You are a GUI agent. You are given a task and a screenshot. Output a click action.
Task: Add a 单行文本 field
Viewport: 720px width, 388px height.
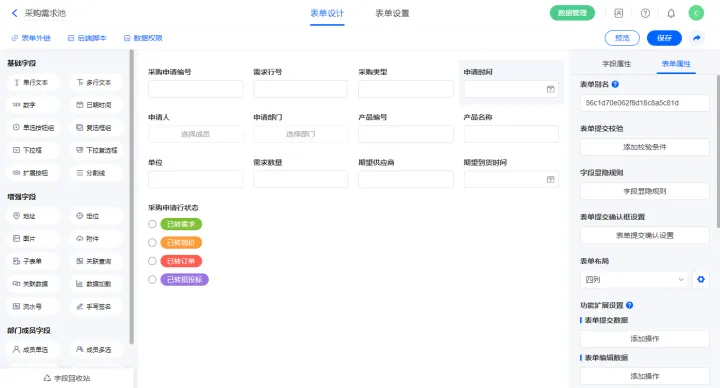(x=34, y=83)
